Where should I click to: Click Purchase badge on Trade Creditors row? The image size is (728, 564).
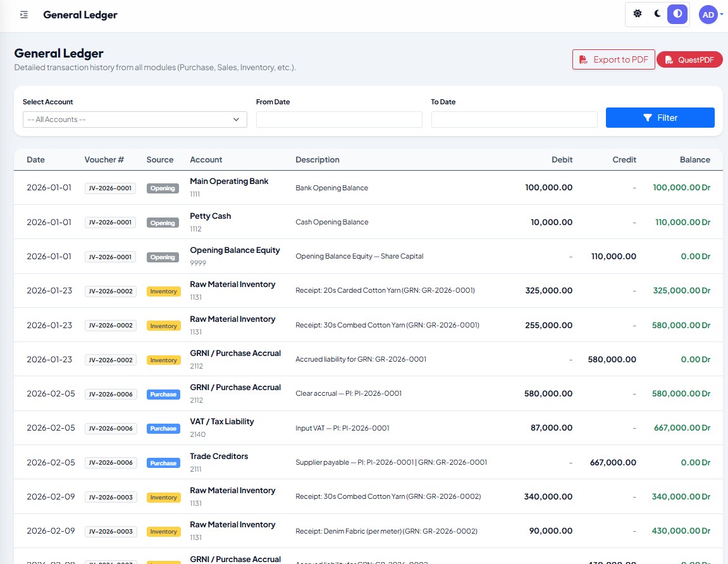pyautogui.click(x=163, y=463)
